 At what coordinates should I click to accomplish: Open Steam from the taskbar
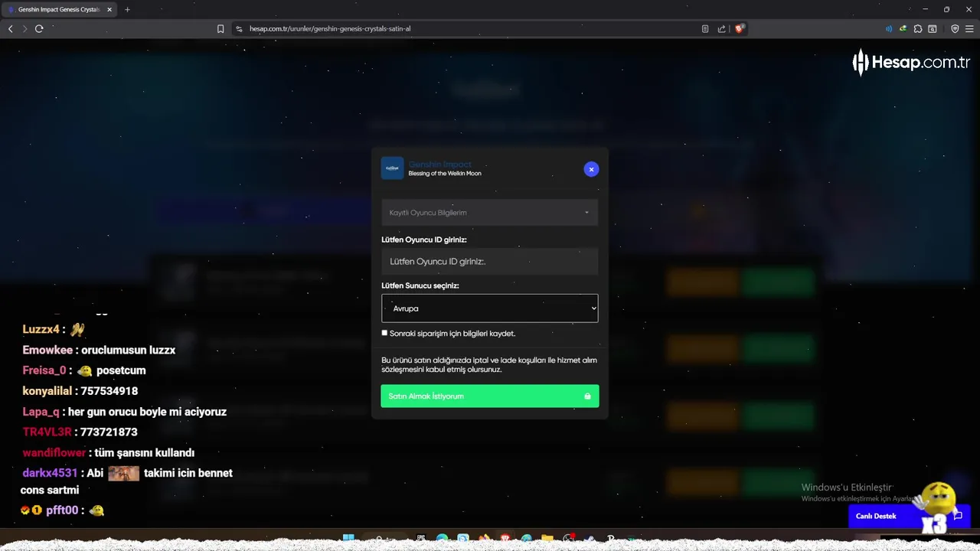tap(589, 539)
